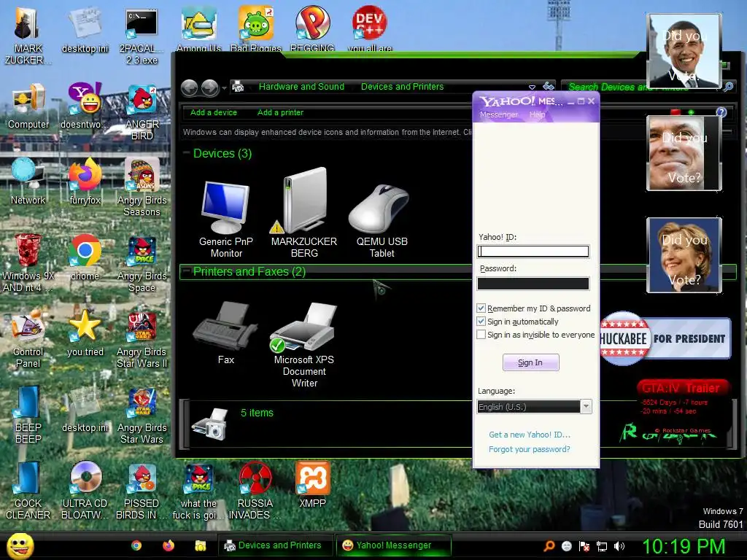Go to Hardware and Sound breadcrumb

pyautogui.click(x=301, y=86)
